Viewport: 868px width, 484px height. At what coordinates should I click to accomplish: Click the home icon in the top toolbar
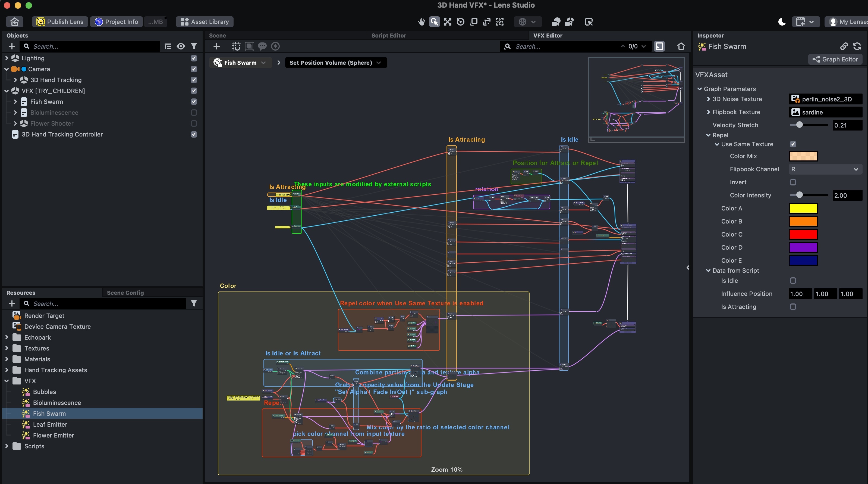(14, 22)
